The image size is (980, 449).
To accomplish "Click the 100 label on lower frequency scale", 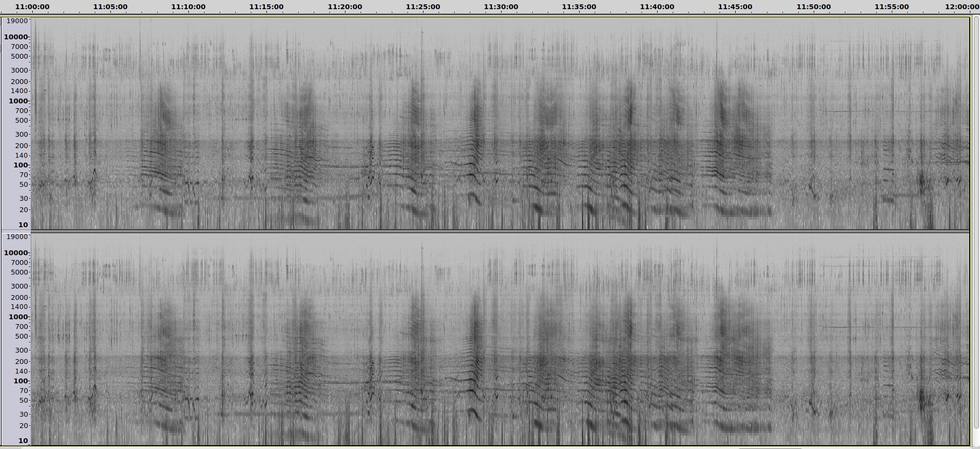I will point(20,381).
